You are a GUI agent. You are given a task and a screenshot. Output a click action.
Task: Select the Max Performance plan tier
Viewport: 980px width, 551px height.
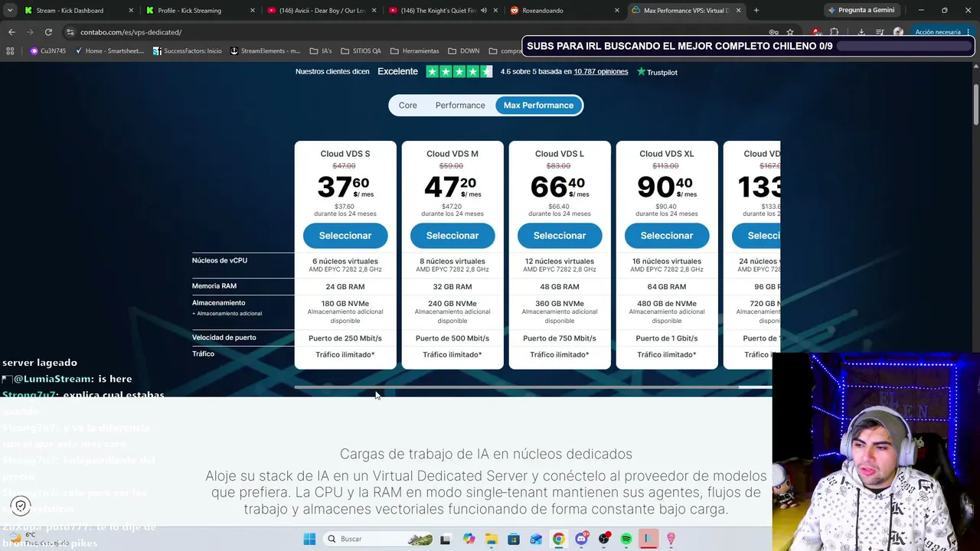pos(538,106)
